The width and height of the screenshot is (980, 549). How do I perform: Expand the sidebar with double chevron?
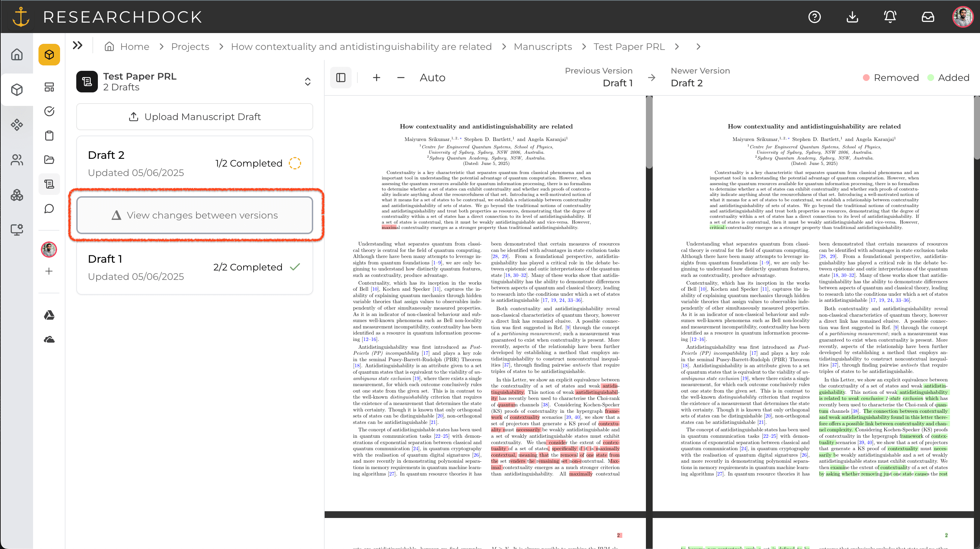coord(78,46)
